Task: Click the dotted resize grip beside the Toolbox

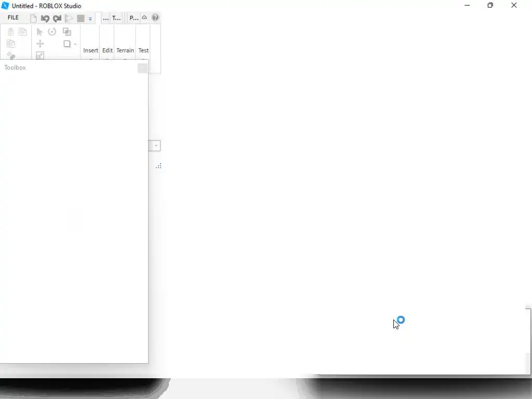Action: [x=158, y=166]
